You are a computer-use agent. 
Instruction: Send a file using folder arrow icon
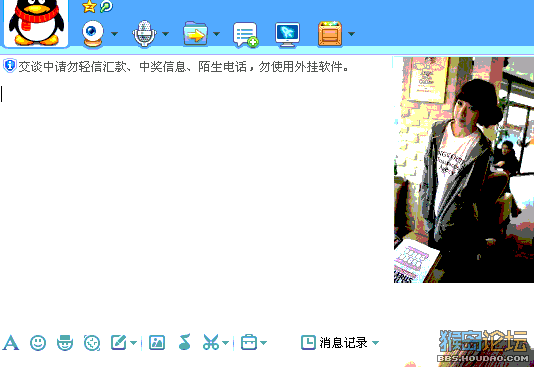[x=195, y=33]
